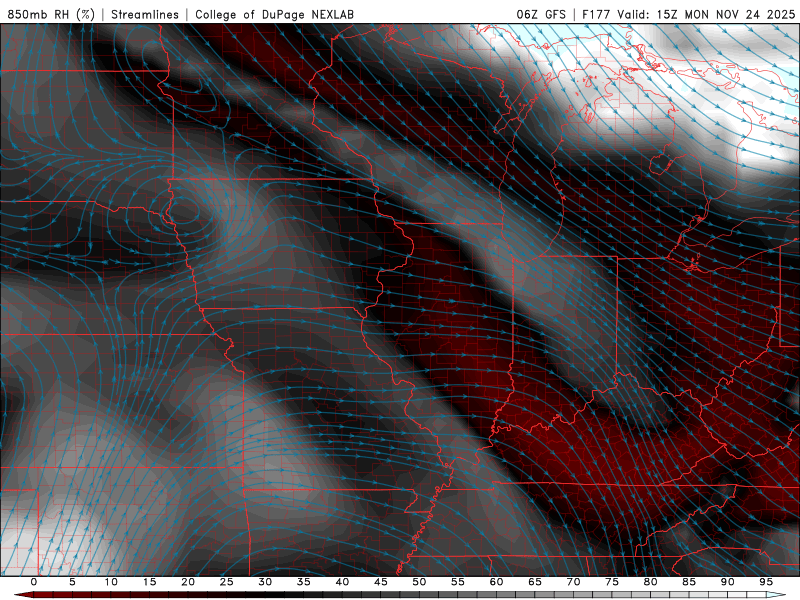The image size is (800, 600).
Task: Click the '10' label on the color scale
Action: 111,582
